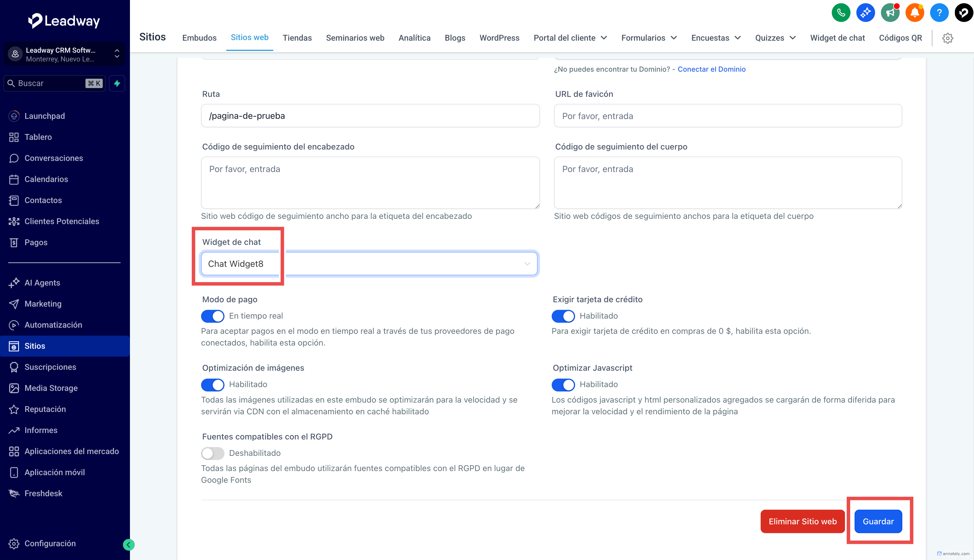Viewport: 974px width, 560px height.
Task: Click the URL de favicón input field
Action: (727, 116)
